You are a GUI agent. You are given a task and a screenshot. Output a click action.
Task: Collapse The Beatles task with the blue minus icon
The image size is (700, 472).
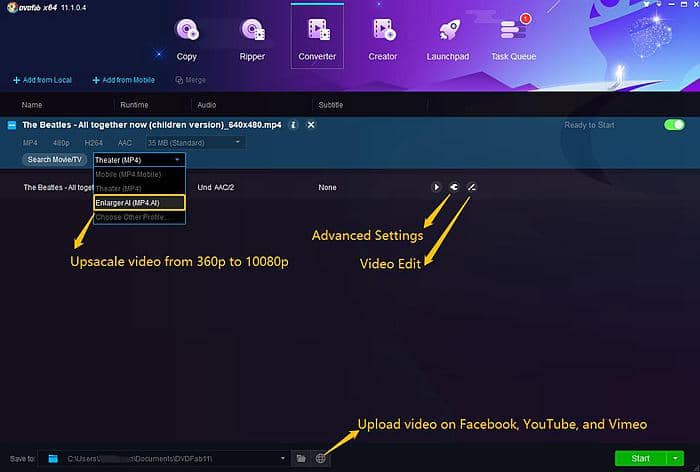12,125
